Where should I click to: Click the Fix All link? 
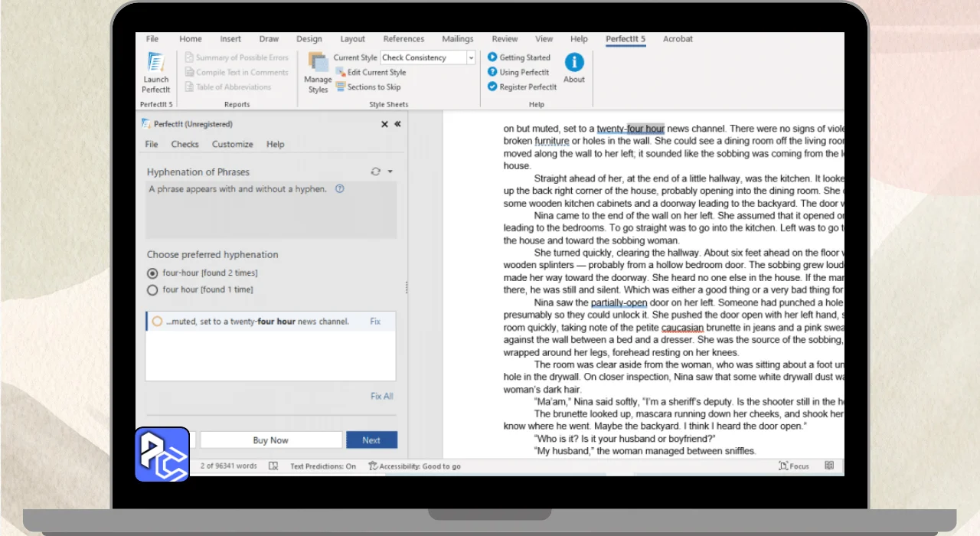tap(381, 396)
